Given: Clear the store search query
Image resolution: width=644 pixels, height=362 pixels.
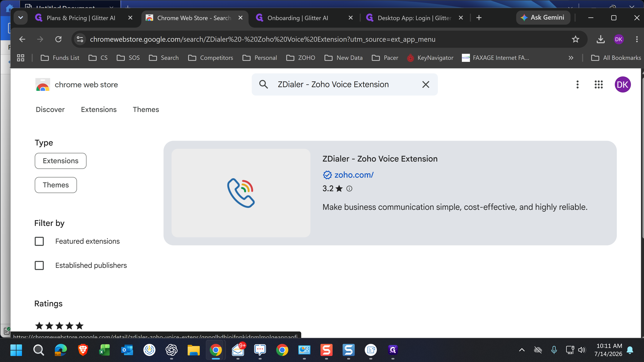Looking at the screenshot, I should 426,84.
